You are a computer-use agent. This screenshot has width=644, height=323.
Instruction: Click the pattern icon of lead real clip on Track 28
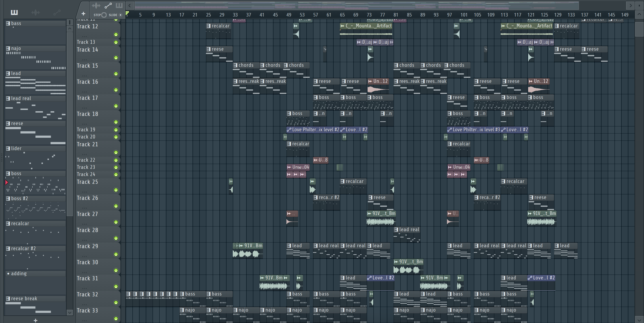[x=396, y=230]
